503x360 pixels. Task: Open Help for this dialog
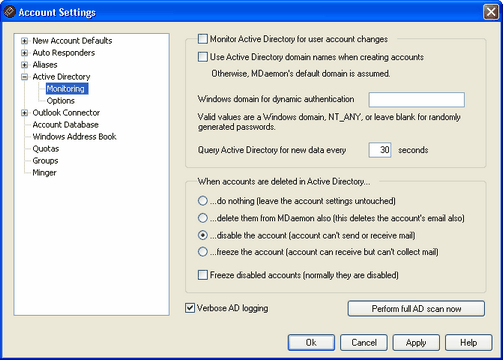(468, 343)
